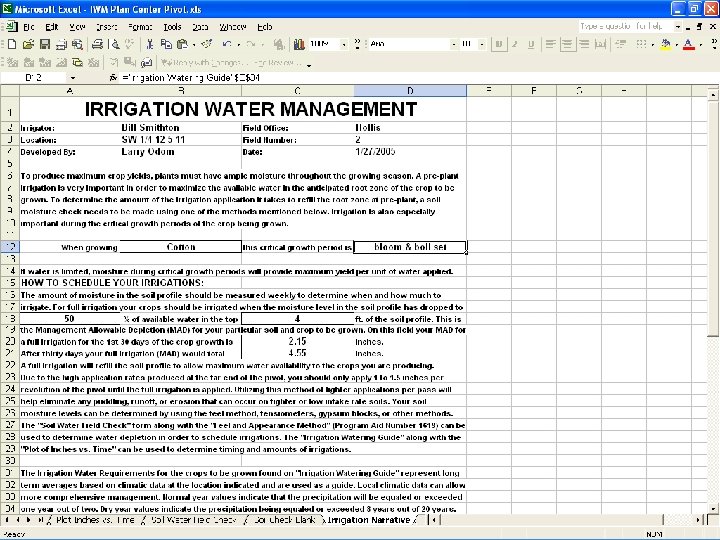Cut selection with the scissors icon
The image size is (720, 540).
click(149, 44)
